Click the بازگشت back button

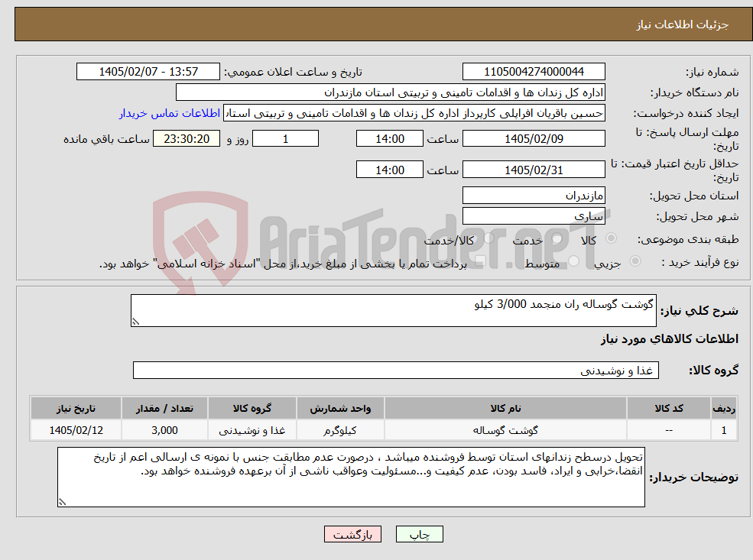pos(352,534)
